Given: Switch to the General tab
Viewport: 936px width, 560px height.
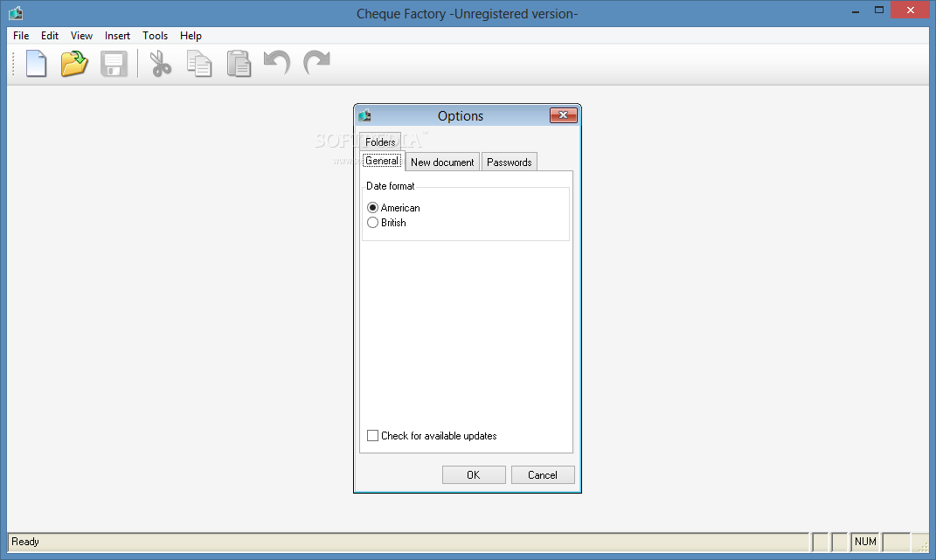Looking at the screenshot, I should point(382,161).
